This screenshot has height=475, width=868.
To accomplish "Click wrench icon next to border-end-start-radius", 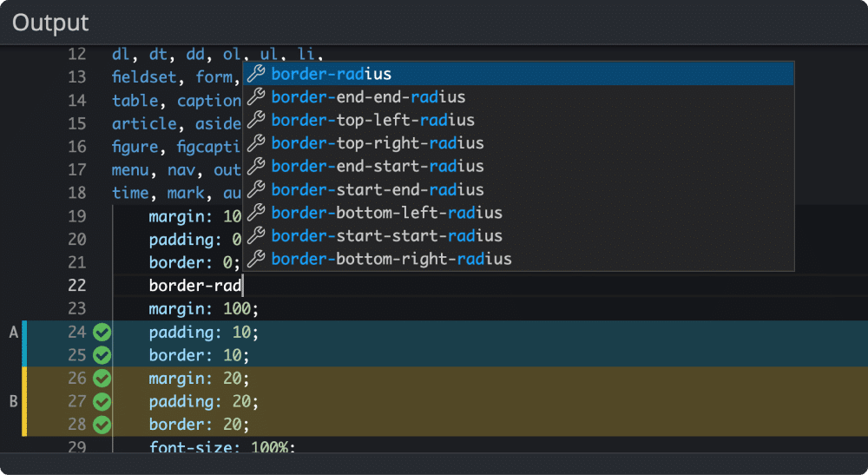I will point(256,166).
